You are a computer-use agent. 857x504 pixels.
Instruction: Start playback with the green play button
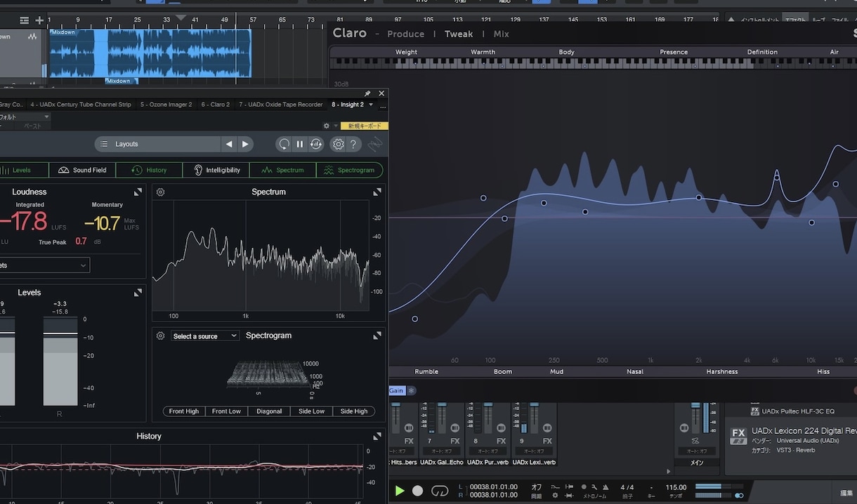coord(400,491)
